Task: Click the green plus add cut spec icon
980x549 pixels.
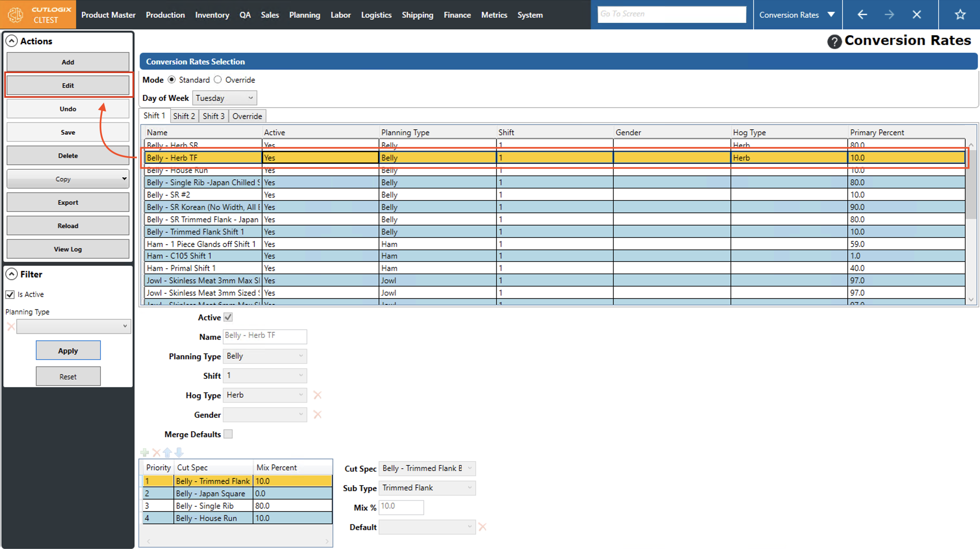Action: pyautogui.click(x=144, y=452)
